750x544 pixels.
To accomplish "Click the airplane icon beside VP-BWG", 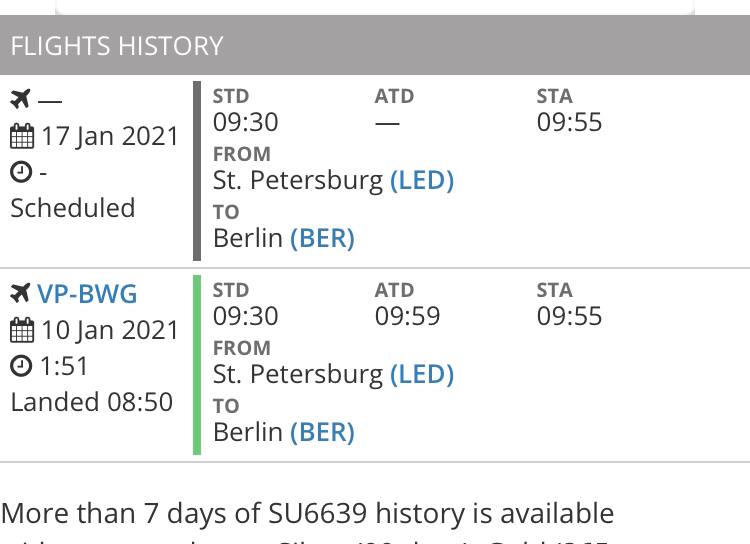I will (21, 293).
